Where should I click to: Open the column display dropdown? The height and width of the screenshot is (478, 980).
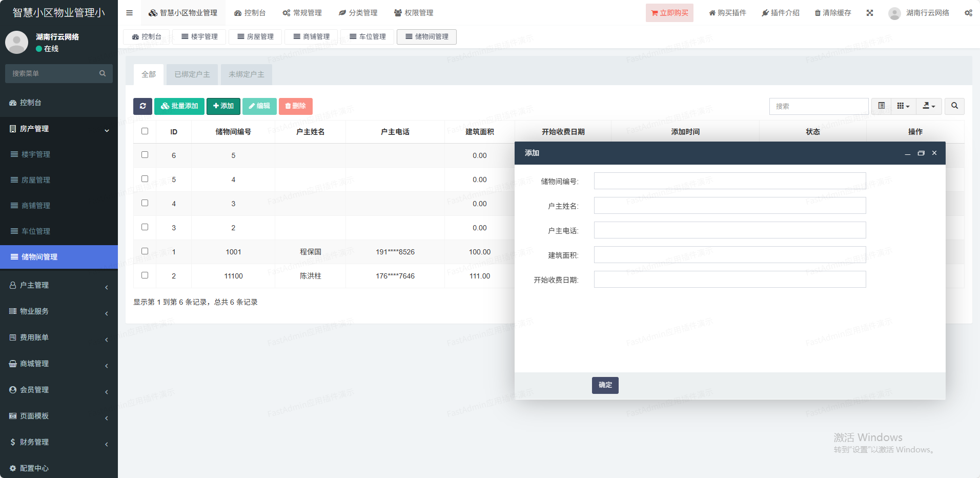(x=903, y=106)
